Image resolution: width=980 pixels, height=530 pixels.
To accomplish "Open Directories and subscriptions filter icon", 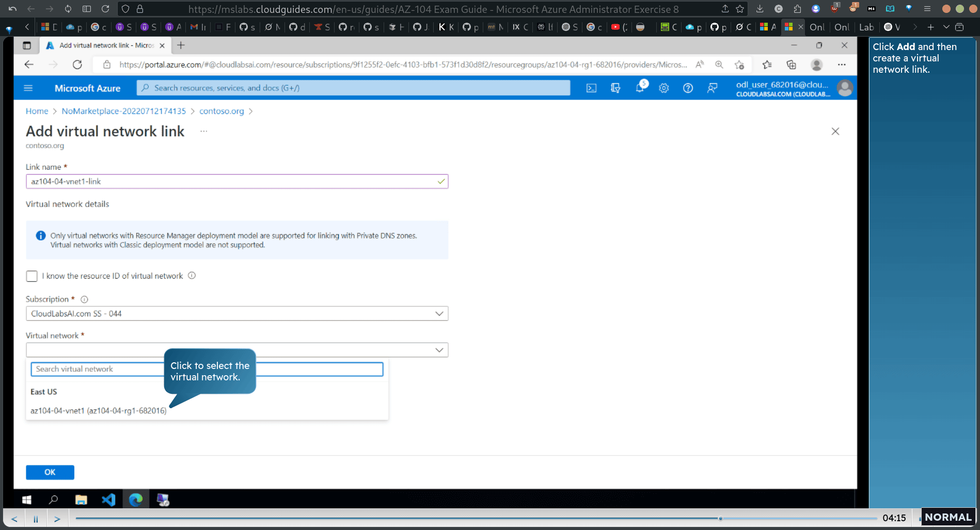I will (615, 88).
